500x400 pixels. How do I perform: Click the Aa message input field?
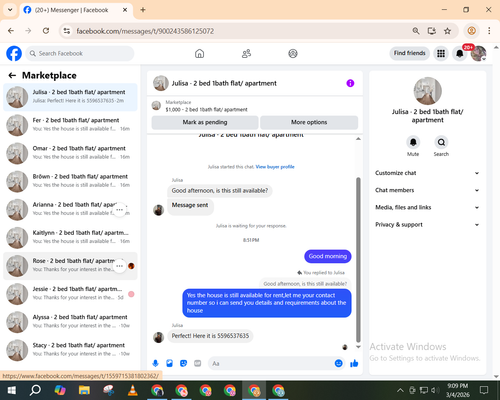click(x=272, y=363)
